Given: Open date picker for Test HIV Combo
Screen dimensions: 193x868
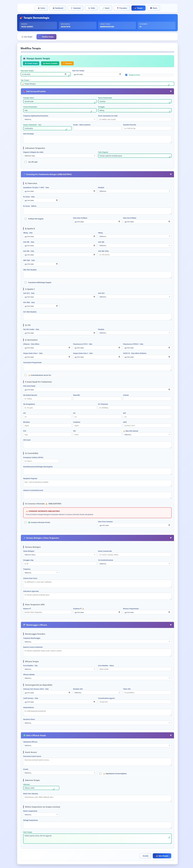Looking at the screenshot, I should point(94,333).
